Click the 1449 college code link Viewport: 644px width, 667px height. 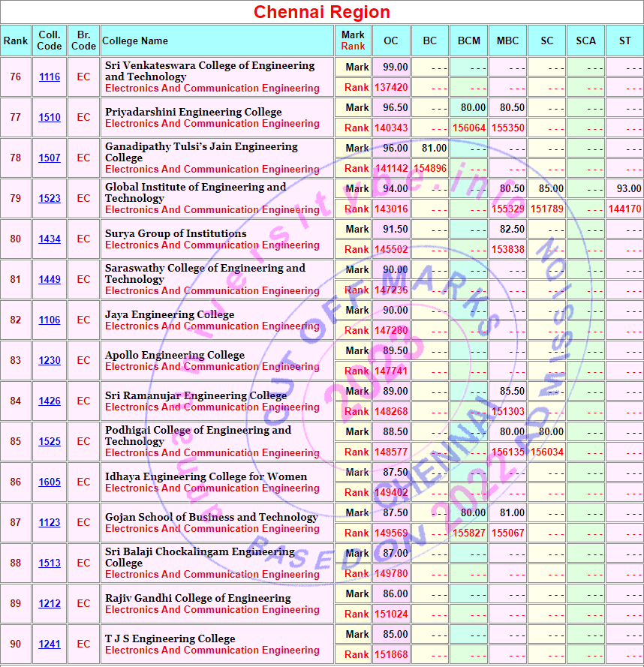[x=50, y=279]
